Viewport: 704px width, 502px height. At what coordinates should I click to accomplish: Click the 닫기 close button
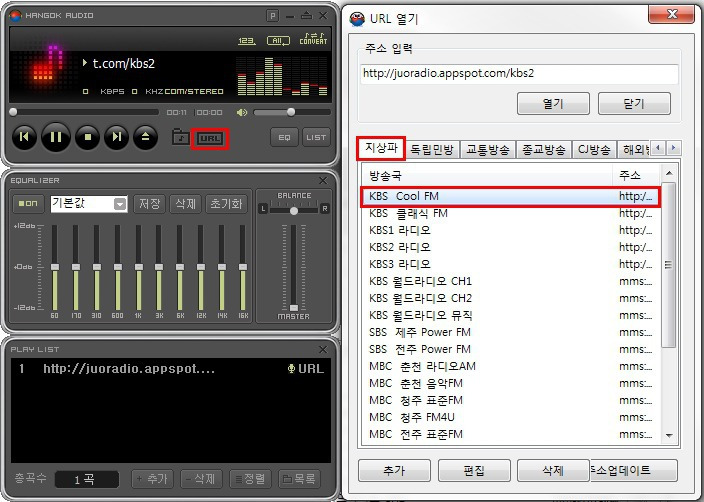point(634,104)
